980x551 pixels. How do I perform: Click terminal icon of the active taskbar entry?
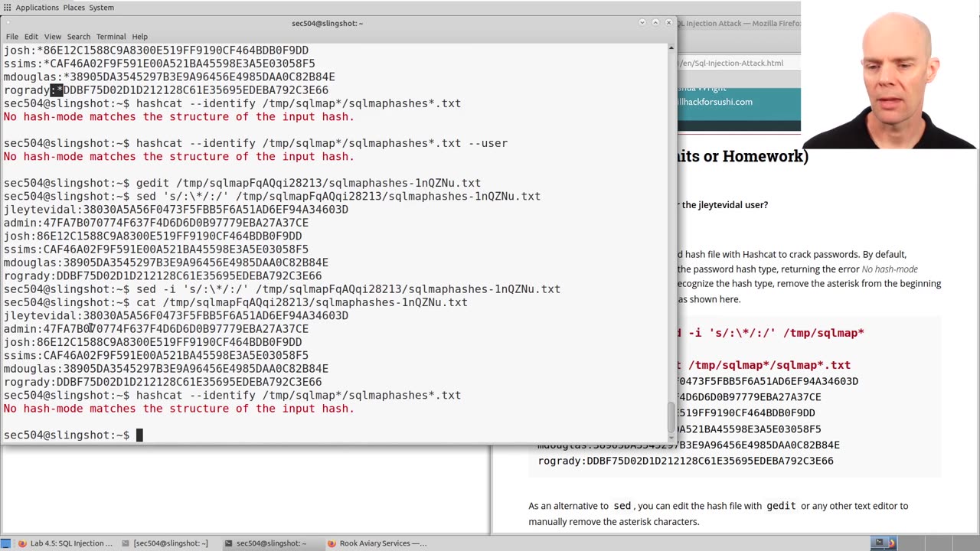(x=228, y=543)
